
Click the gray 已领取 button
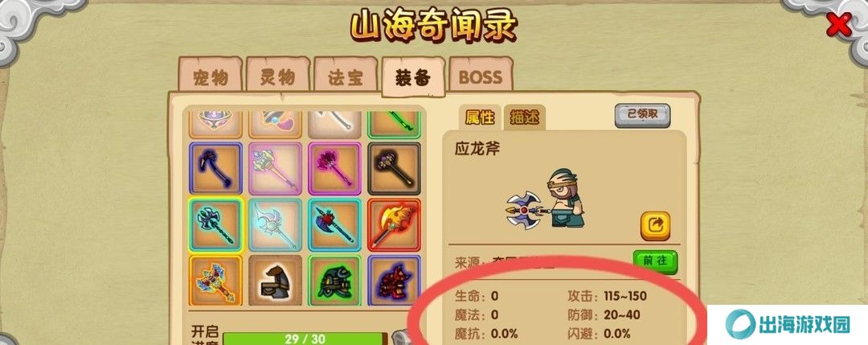coord(642,115)
